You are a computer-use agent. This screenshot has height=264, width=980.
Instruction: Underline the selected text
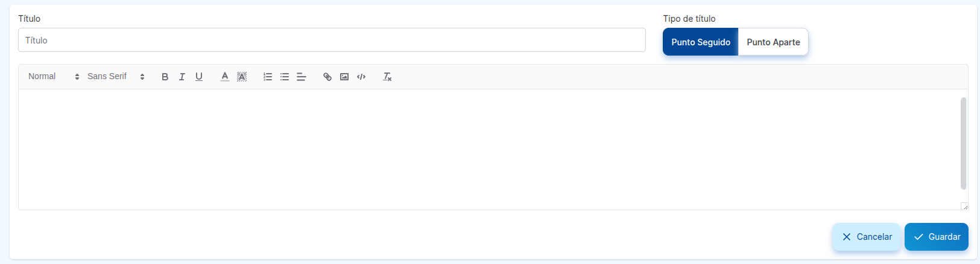point(199,77)
